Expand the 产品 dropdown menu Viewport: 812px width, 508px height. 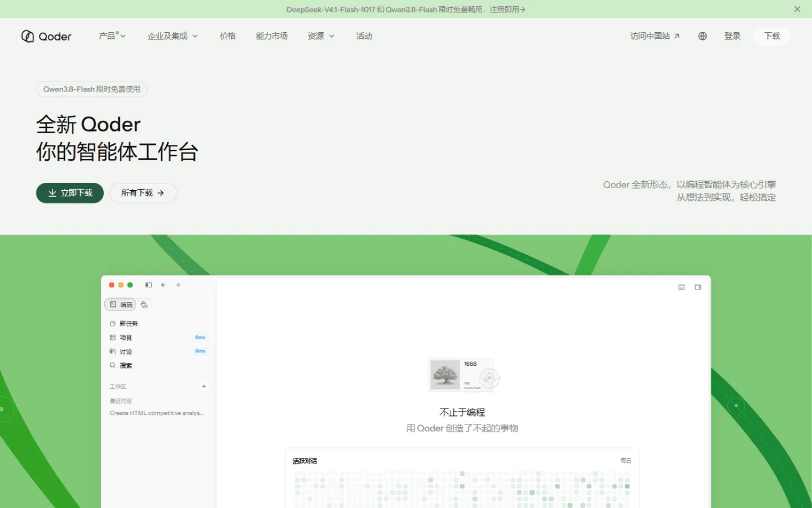(x=112, y=36)
